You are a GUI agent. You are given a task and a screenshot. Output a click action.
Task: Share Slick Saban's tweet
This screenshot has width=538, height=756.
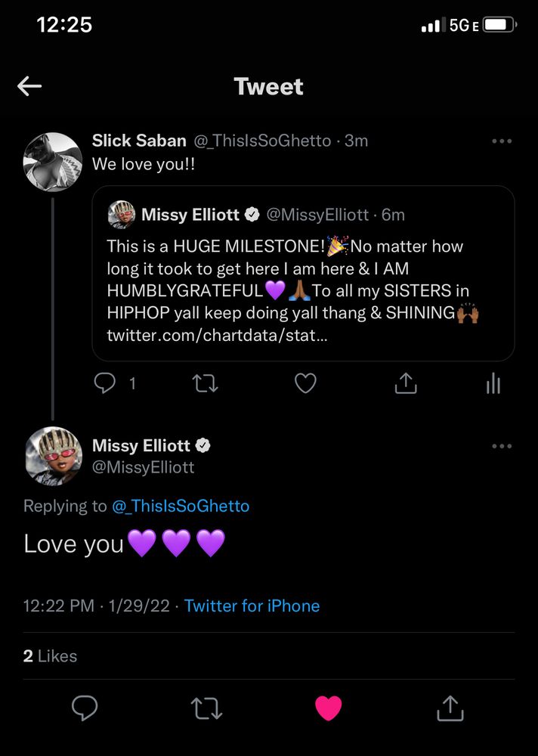coord(406,384)
